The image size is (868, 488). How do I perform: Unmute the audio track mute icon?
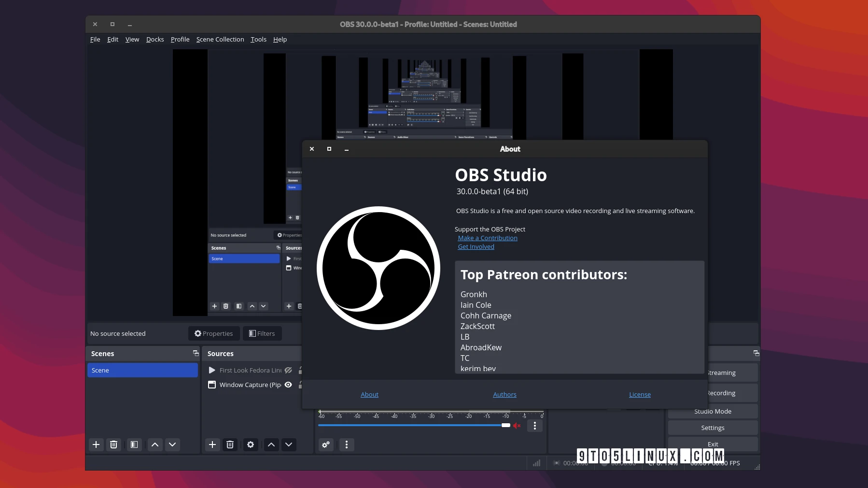(517, 425)
